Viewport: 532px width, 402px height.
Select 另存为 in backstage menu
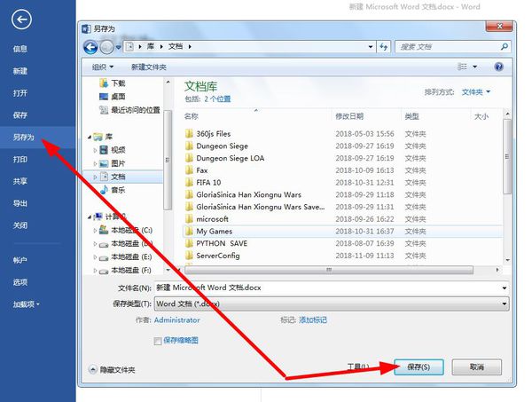coord(23,137)
